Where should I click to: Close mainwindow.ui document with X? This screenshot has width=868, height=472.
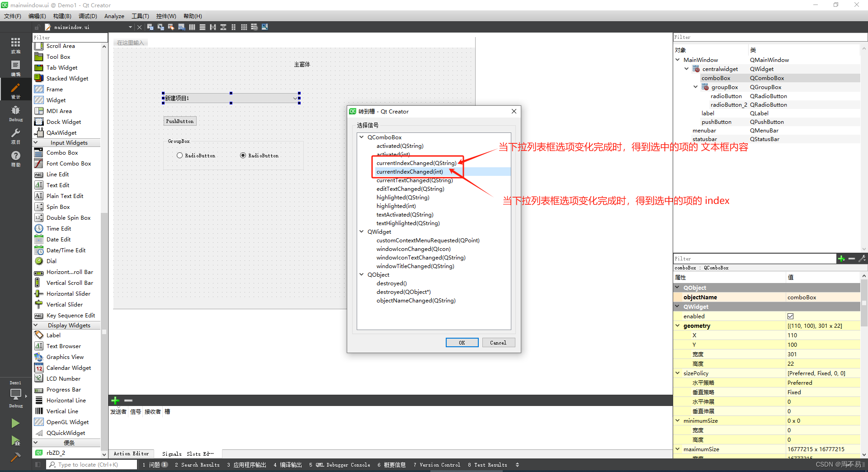point(140,27)
